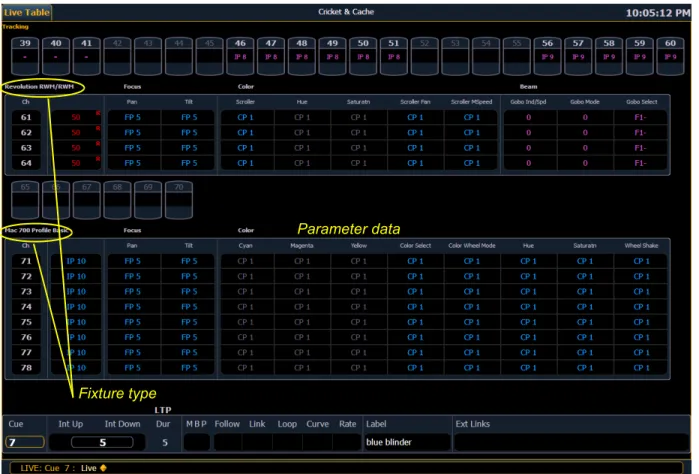Select channel tile 49
Image resolution: width=699 pixels, height=474 pixels.
click(333, 56)
